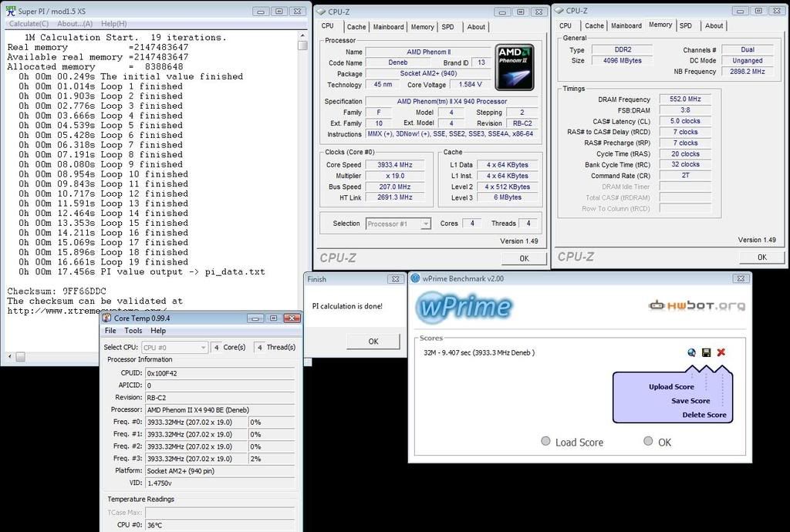This screenshot has height=532, width=790.
Task: Open the Help menu in Core Temp
Action: click(158, 331)
